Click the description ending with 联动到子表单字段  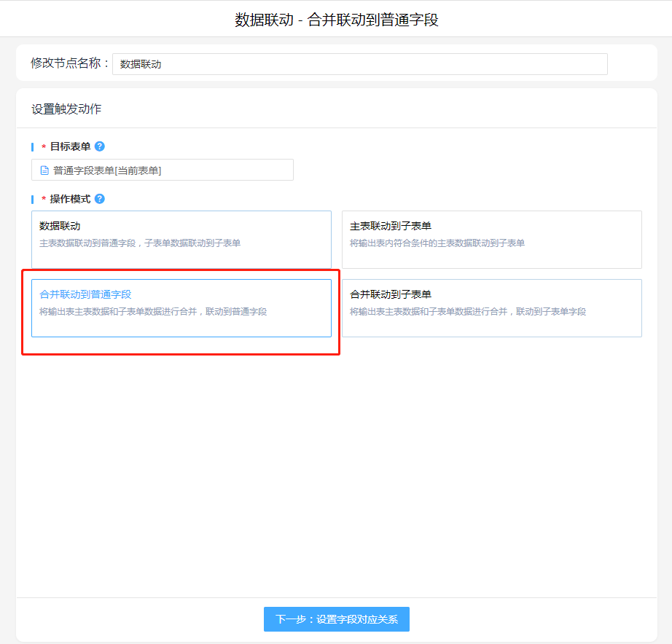(x=467, y=311)
